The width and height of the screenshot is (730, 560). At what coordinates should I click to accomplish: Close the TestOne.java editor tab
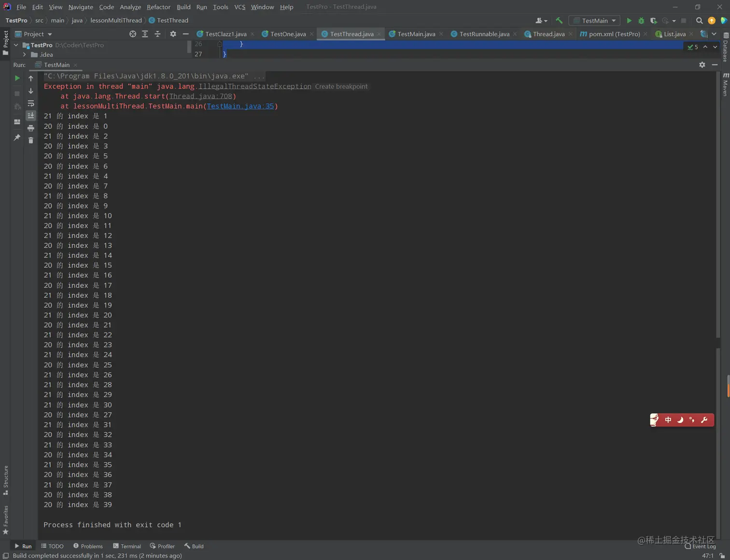coord(311,34)
